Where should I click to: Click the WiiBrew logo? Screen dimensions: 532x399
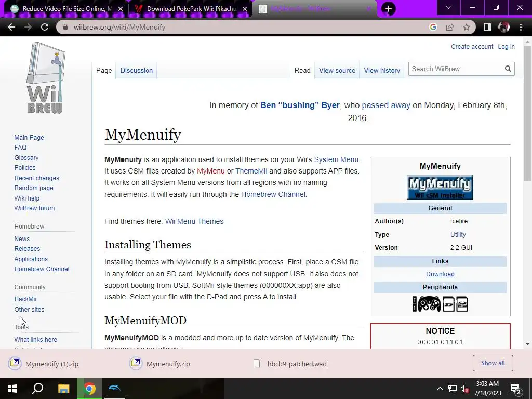tap(46, 78)
